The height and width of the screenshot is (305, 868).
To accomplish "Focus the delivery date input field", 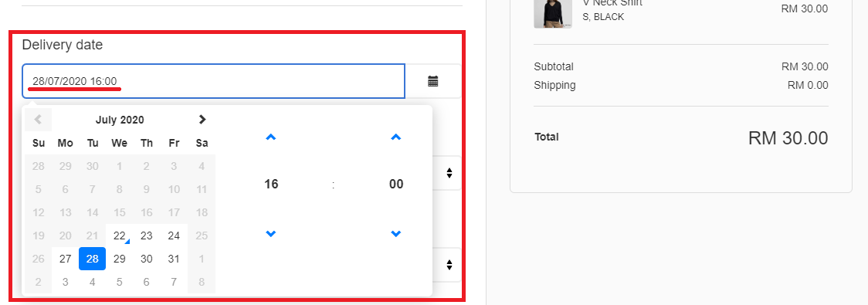I will coord(214,81).
